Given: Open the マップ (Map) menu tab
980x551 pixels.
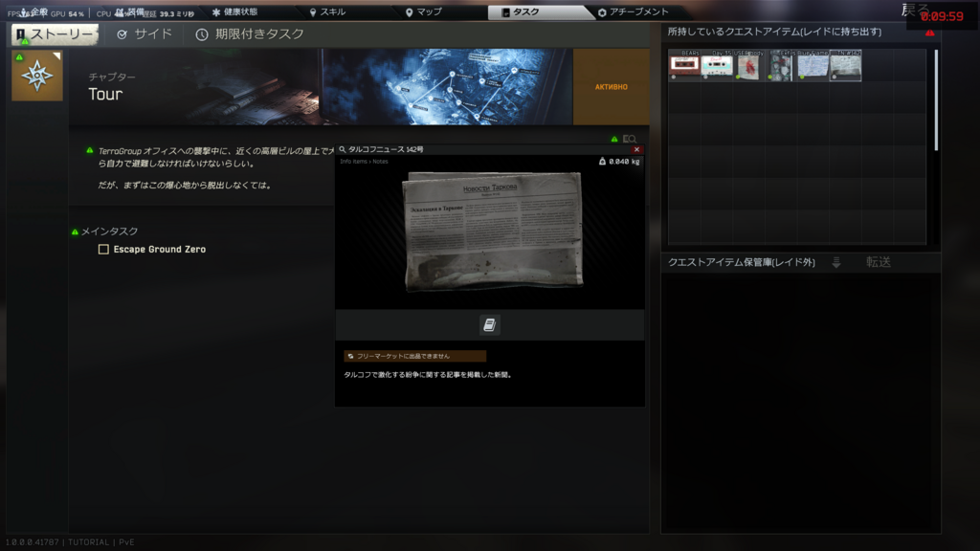Looking at the screenshot, I should tap(423, 12).
